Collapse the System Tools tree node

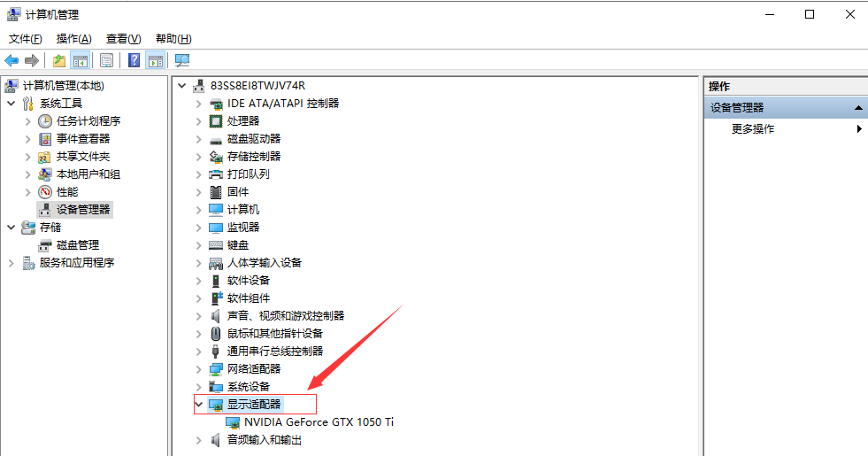pyautogui.click(x=11, y=104)
